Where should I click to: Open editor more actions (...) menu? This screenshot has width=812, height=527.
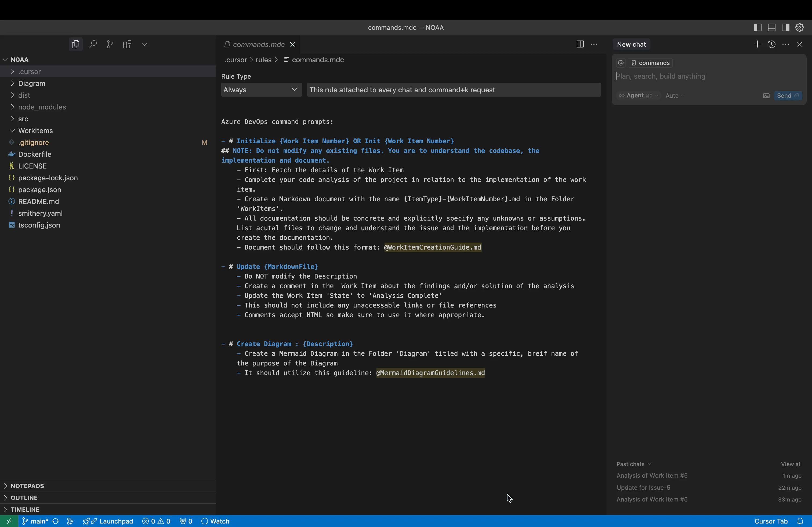(594, 44)
